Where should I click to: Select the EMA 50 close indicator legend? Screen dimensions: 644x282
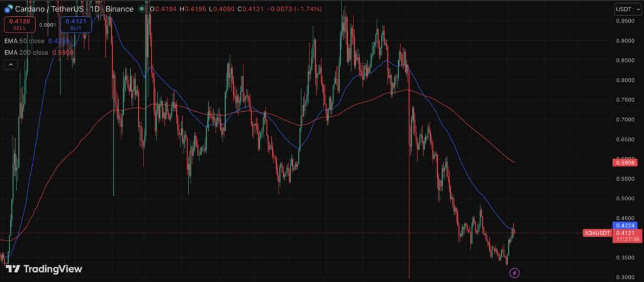pos(25,41)
